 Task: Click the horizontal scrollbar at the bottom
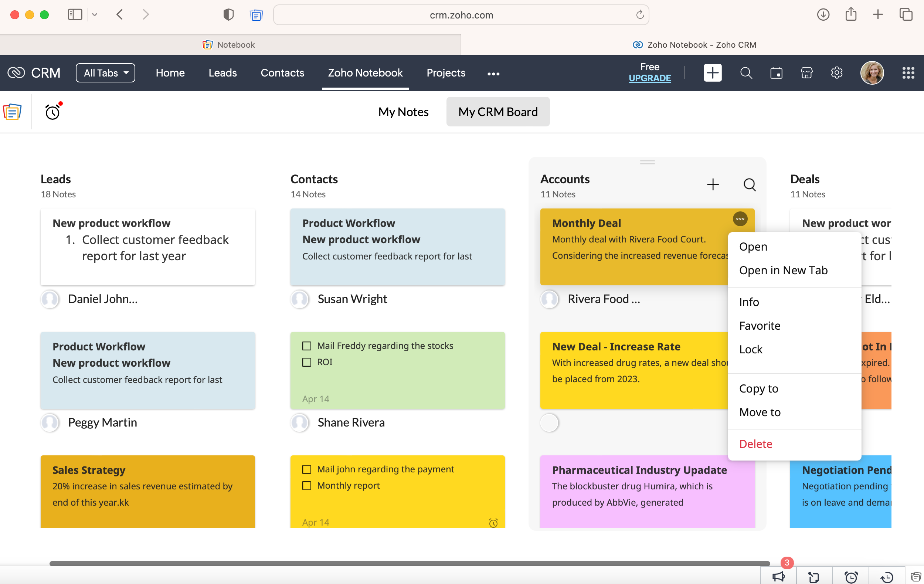tap(410, 563)
